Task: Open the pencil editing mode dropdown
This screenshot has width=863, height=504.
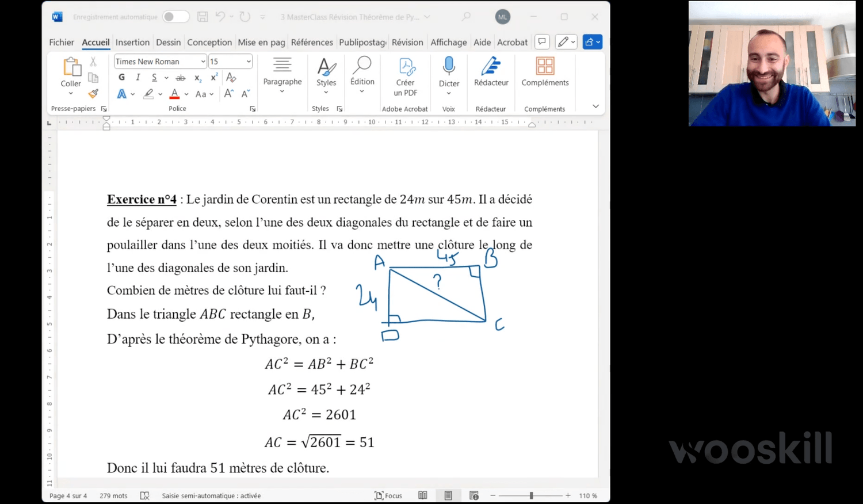Action: (566, 41)
